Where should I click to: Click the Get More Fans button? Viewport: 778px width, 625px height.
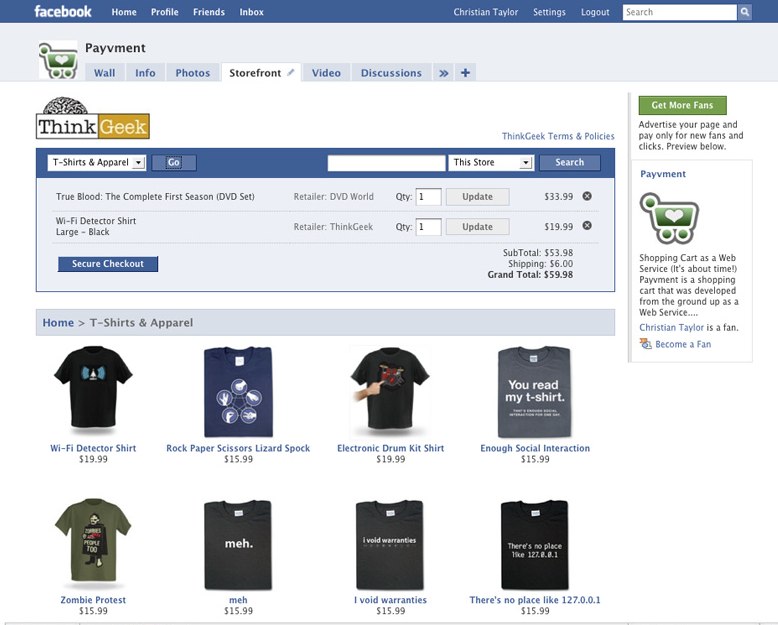[x=682, y=105]
